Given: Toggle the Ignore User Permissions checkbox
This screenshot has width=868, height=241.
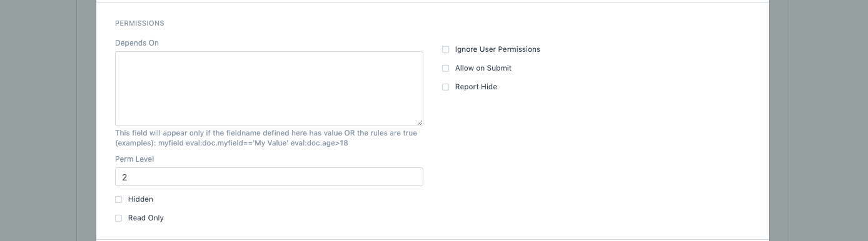Looking at the screenshot, I should coord(446,49).
